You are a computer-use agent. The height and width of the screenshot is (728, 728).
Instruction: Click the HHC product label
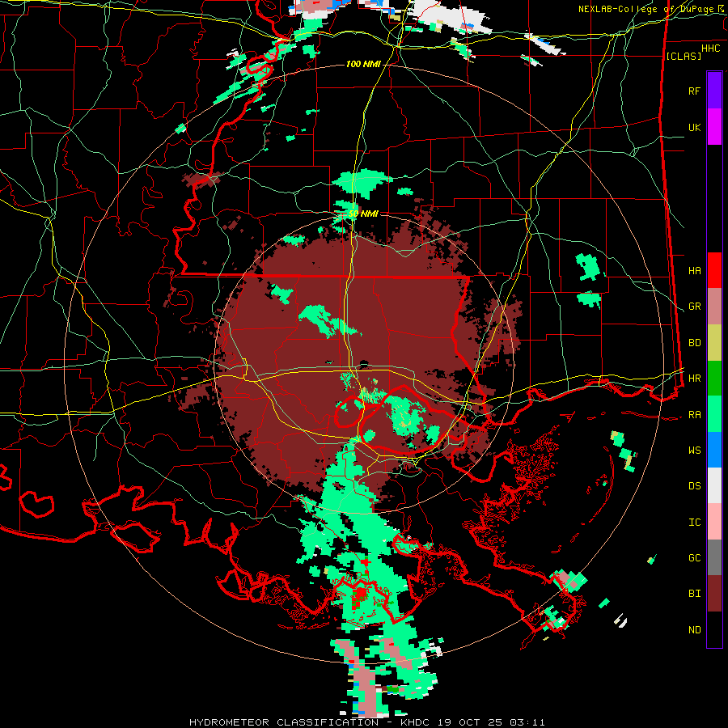point(711,49)
